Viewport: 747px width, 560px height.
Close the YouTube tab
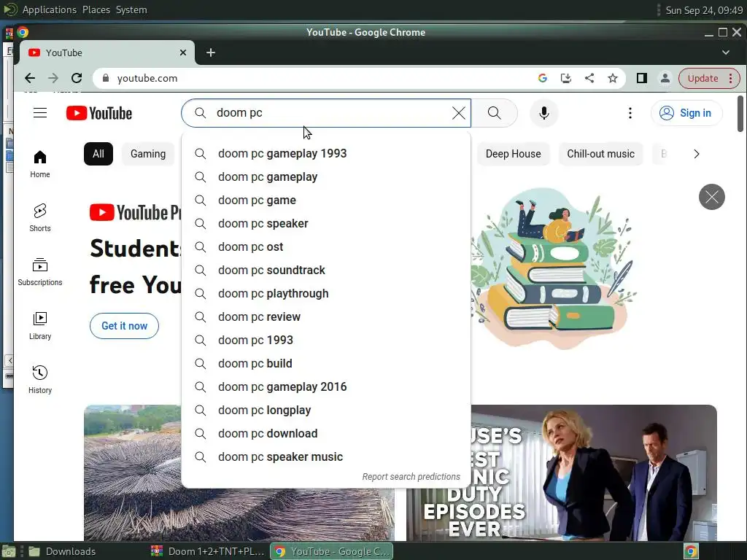[x=183, y=52]
